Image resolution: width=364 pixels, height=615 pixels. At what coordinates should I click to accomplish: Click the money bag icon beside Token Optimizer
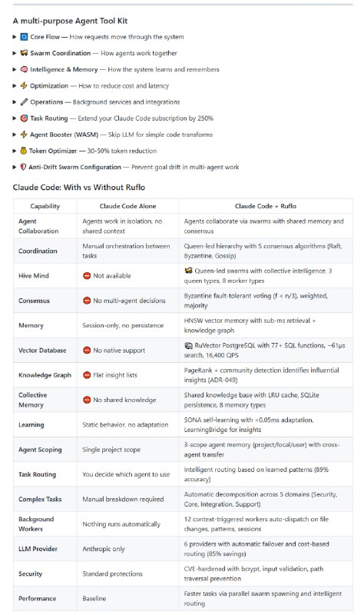(24, 151)
